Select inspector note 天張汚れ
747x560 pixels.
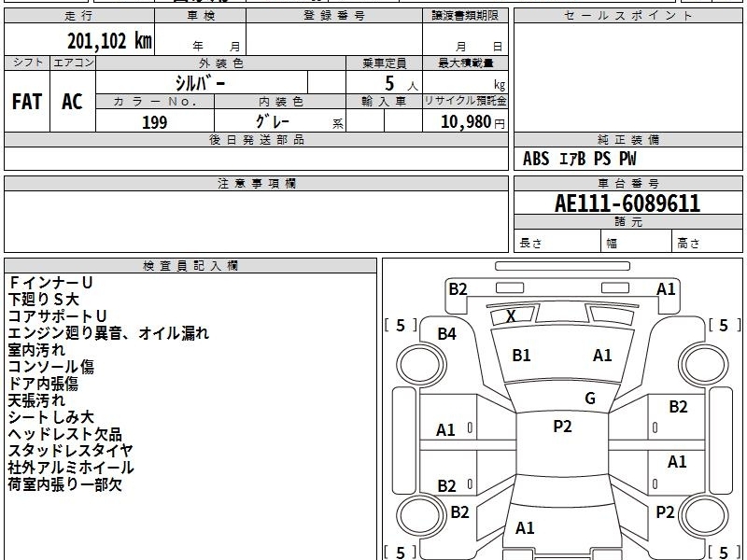36,400
